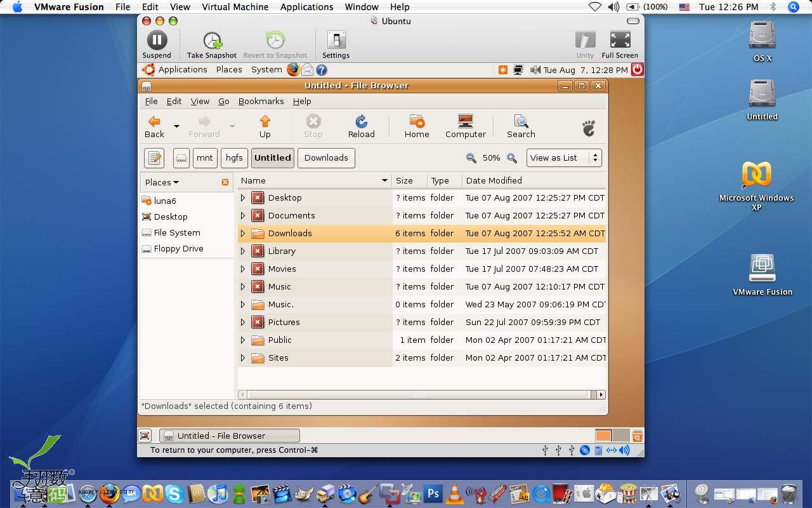Open the Home folder from toolbar
Screen dimensions: 812x508
pyautogui.click(x=417, y=126)
